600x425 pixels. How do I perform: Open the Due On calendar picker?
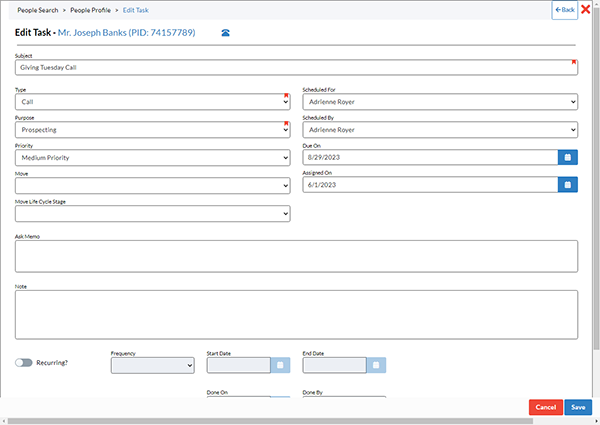point(567,157)
